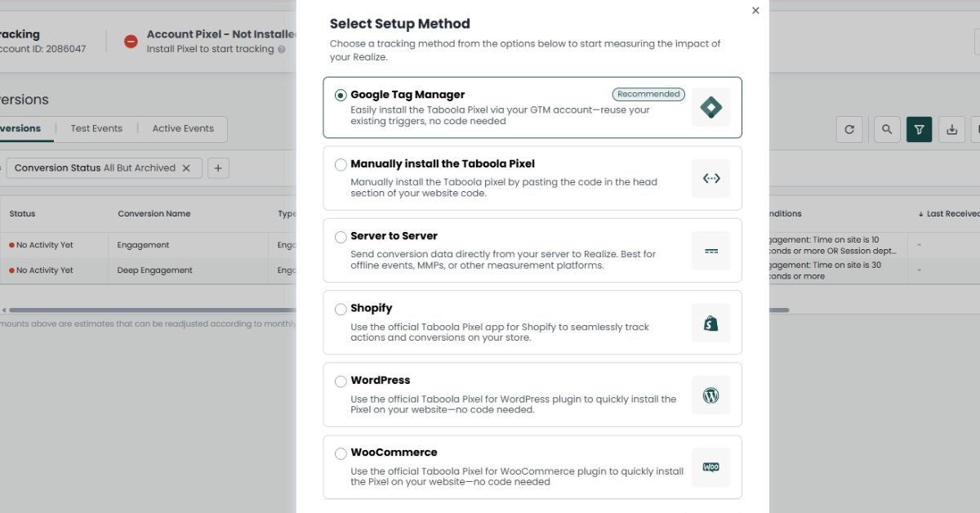
Task: Click the red Pixel not installed status icon
Action: point(131,41)
